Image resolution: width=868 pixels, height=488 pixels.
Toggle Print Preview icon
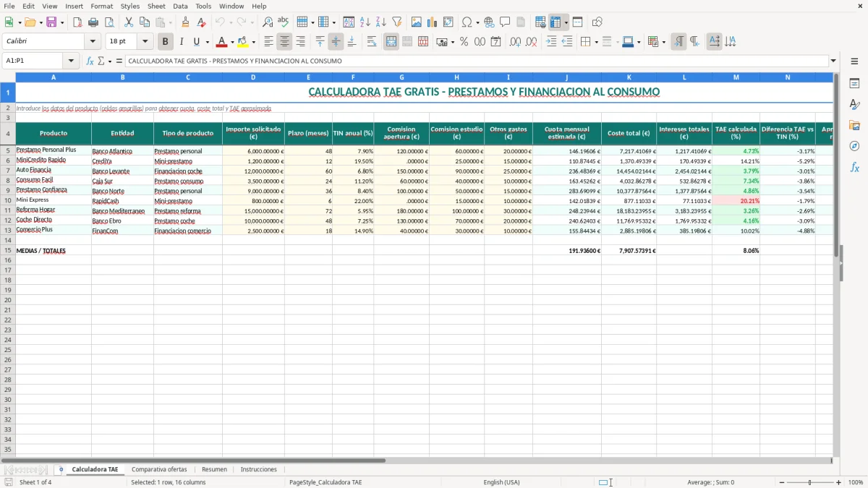pyautogui.click(x=109, y=22)
